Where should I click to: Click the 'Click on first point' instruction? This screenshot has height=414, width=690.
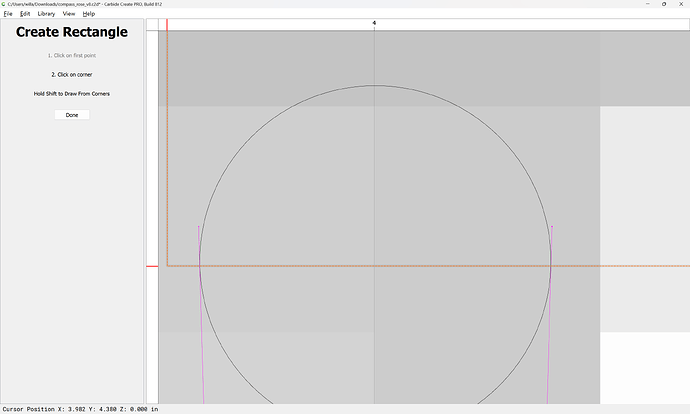pos(72,55)
